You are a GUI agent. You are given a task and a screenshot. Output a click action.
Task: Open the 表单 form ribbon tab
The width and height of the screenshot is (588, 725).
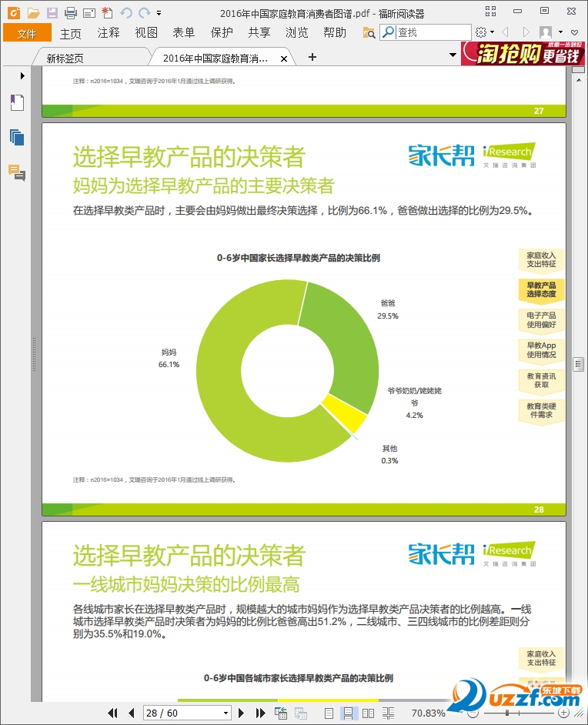(x=183, y=33)
